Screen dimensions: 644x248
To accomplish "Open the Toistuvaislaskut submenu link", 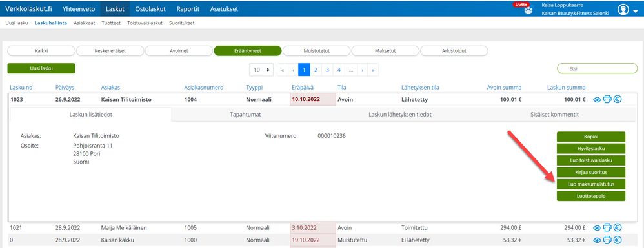I will coord(145,23).
